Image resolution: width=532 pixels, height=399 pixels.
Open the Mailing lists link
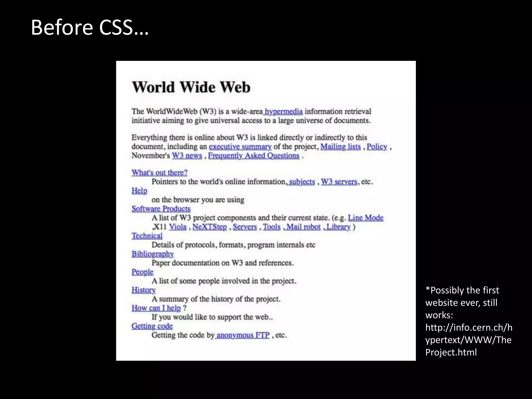341,147
